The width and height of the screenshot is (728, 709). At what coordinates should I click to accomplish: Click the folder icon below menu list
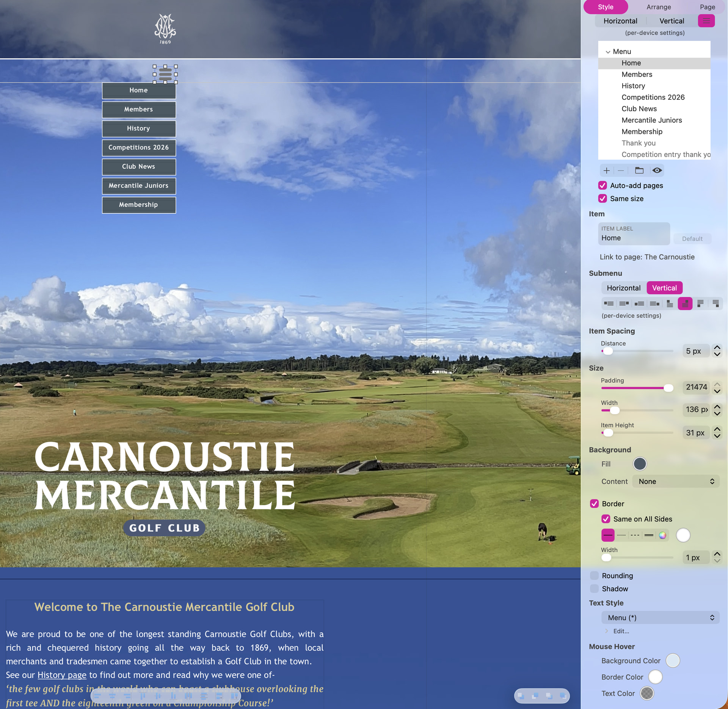coord(639,171)
